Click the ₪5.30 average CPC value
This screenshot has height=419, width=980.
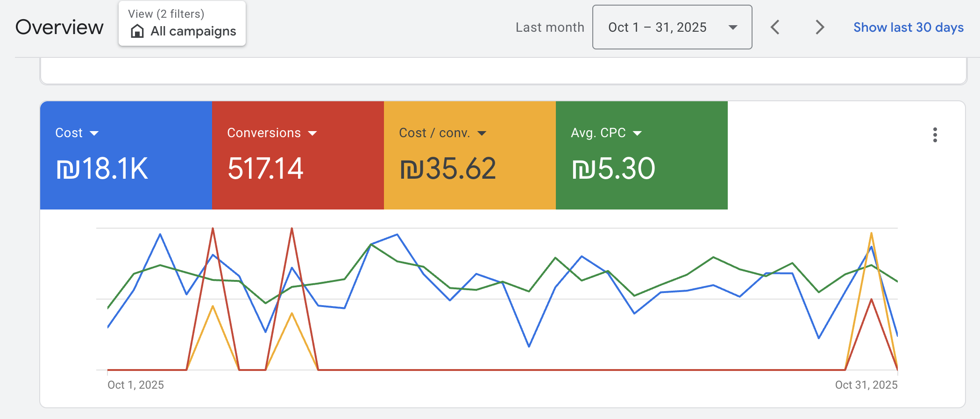pos(613,168)
